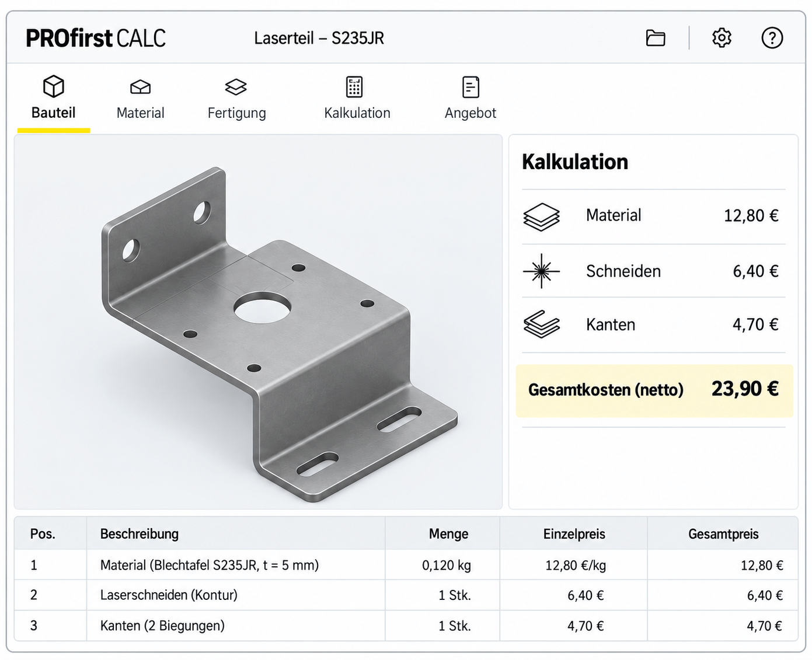The width and height of the screenshot is (812, 660).
Task: Click the Gesamtpreis column header
Action: tap(724, 534)
